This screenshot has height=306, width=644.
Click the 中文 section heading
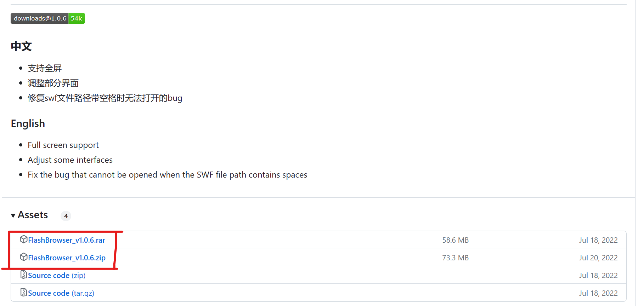pyautogui.click(x=21, y=46)
